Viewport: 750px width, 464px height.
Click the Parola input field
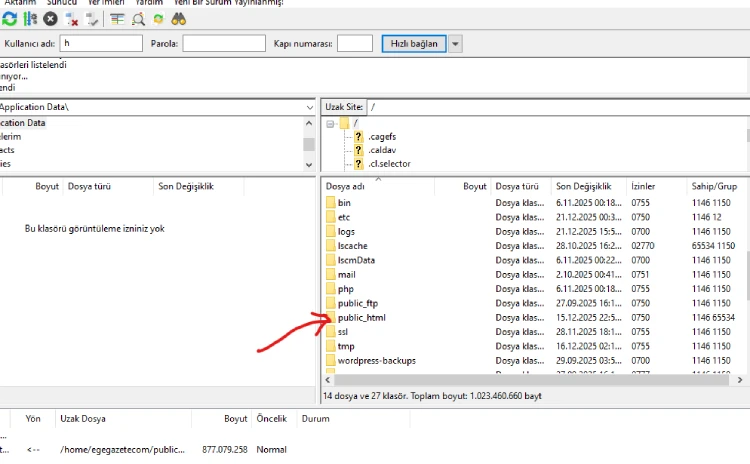click(x=224, y=44)
